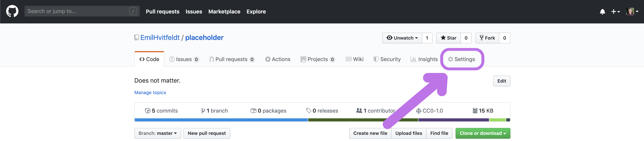644x141 pixels.
Task: Expand the Clone or download menu
Action: tap(482, 133)
